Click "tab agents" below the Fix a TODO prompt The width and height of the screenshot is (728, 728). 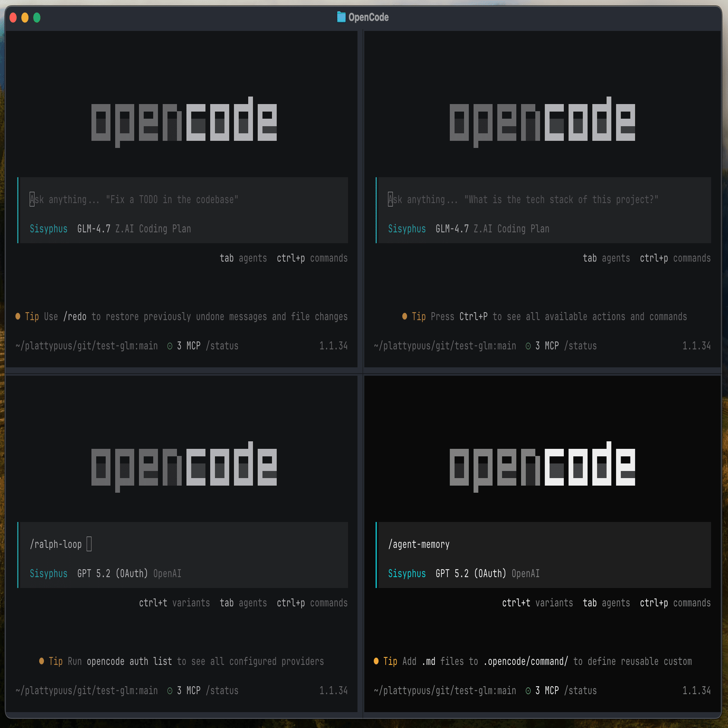244,258
